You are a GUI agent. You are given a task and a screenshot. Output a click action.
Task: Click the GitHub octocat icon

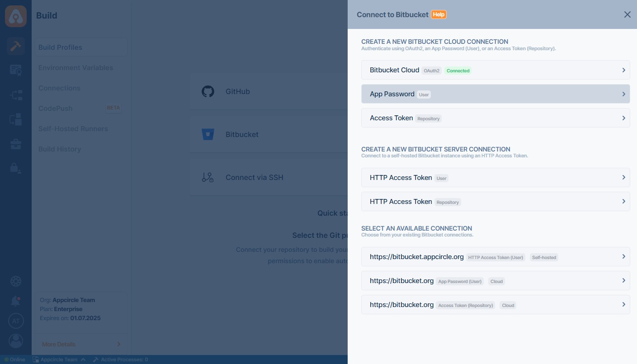click(x=208, y=91)
